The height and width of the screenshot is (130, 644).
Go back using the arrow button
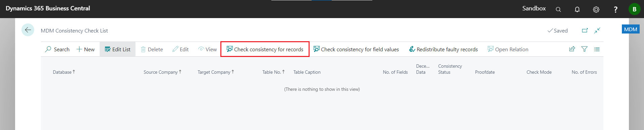pos(28,30)
